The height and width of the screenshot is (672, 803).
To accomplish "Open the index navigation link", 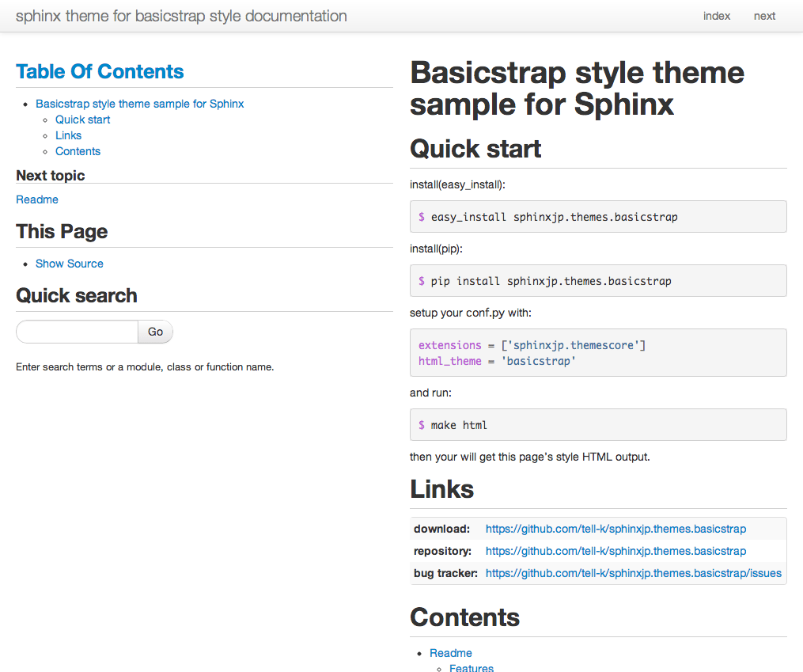I will 716,16.
